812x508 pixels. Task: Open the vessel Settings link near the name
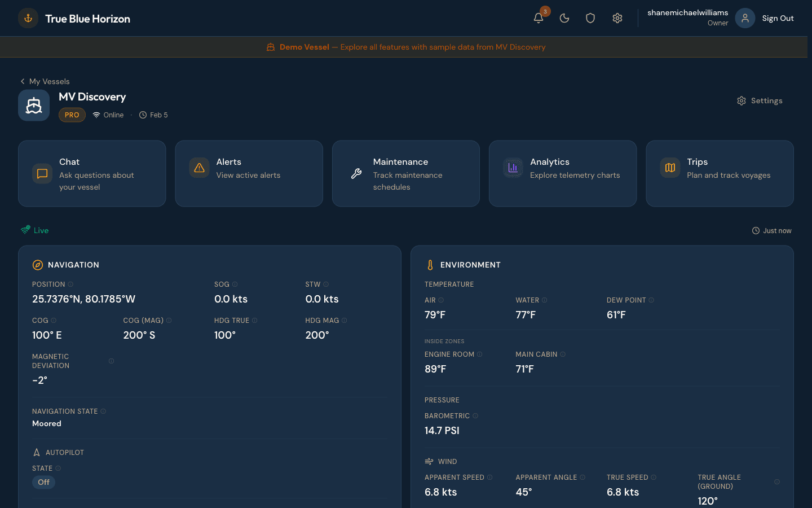(760, 100)
